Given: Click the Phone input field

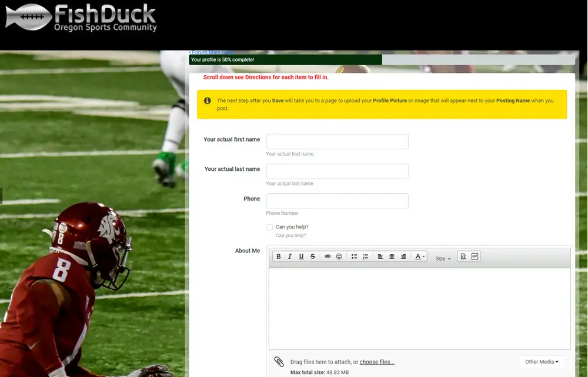Looking at the screenshot, I should (x=337, y=200).
